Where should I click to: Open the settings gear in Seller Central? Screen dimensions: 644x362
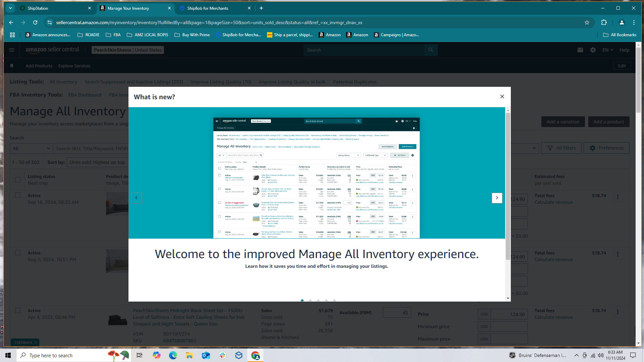(x=593, y=50)
